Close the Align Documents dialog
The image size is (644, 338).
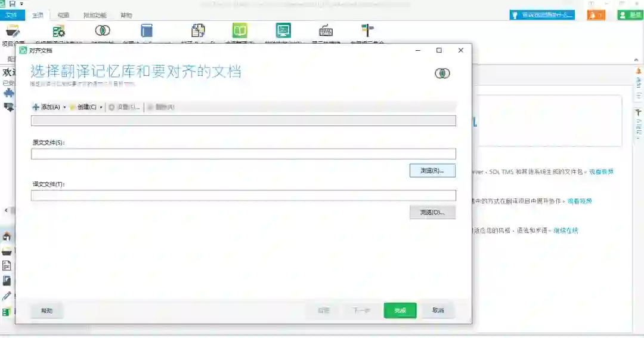coord(461,50)
